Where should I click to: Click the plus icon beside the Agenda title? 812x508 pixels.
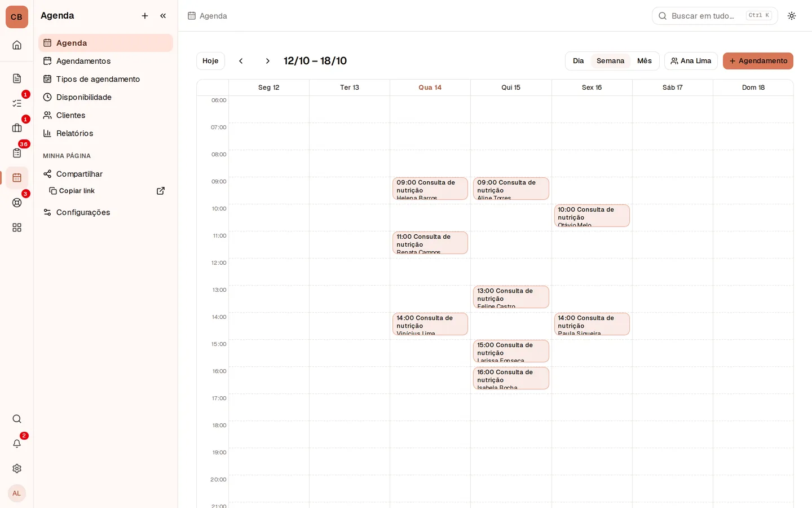(145, 16)
